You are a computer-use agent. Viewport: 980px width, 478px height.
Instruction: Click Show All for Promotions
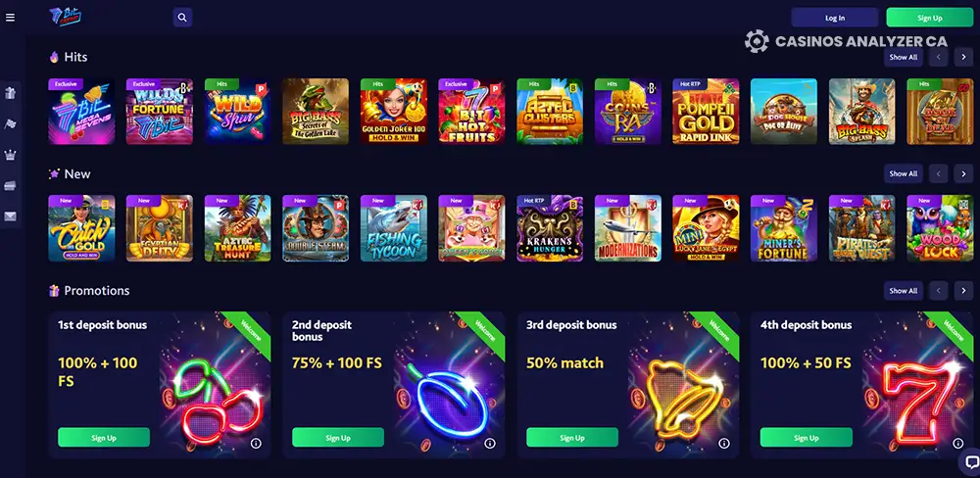pyautogui.click(x=904, y=291)
